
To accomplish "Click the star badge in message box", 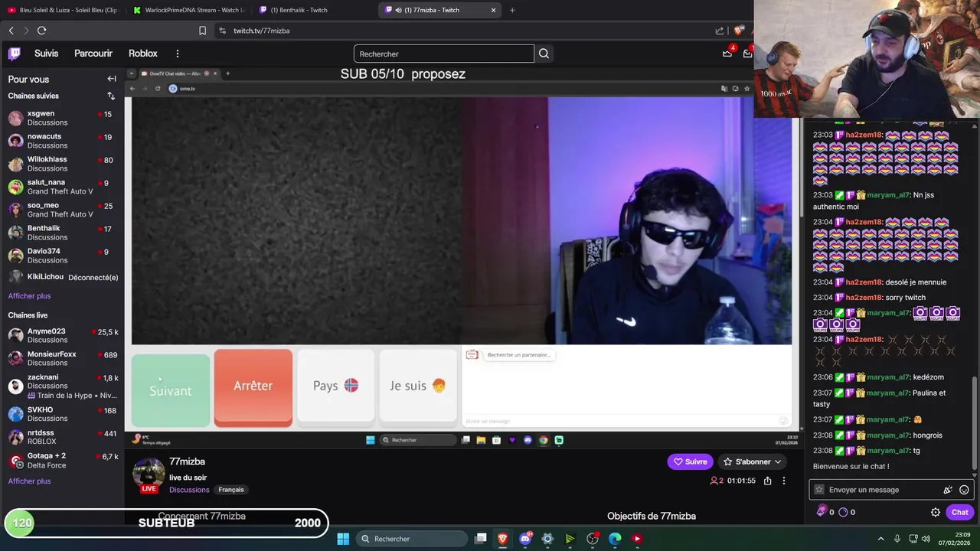I will [819, 490].
